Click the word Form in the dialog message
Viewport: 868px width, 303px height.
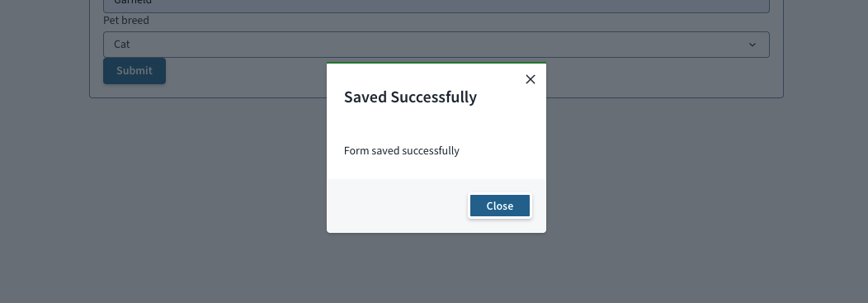356,150
